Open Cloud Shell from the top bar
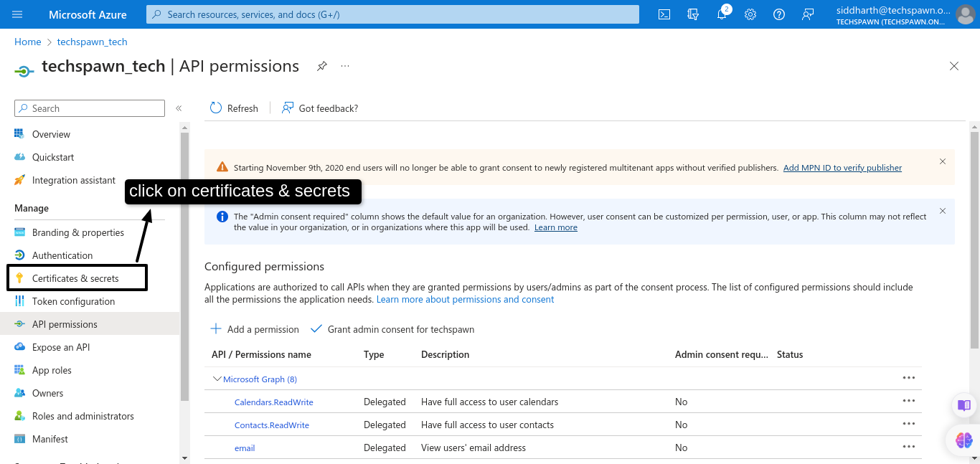Image resolution: width=980 pixels, height=464 pixels. pos(664,14)
